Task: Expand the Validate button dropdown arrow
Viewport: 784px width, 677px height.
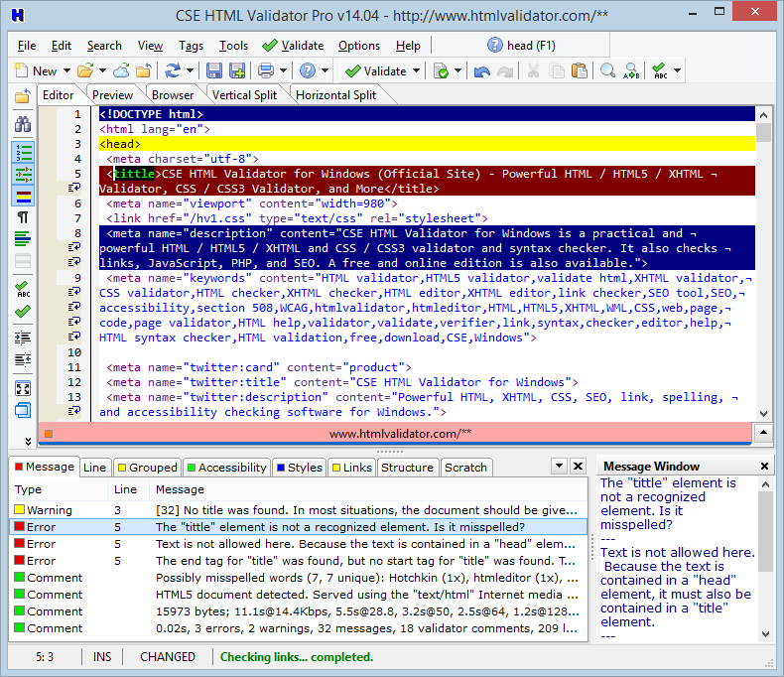Action: 416,71
